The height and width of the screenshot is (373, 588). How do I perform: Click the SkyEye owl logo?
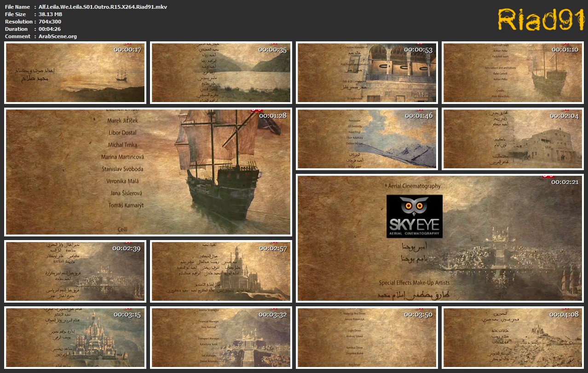[x=414, y=216]
